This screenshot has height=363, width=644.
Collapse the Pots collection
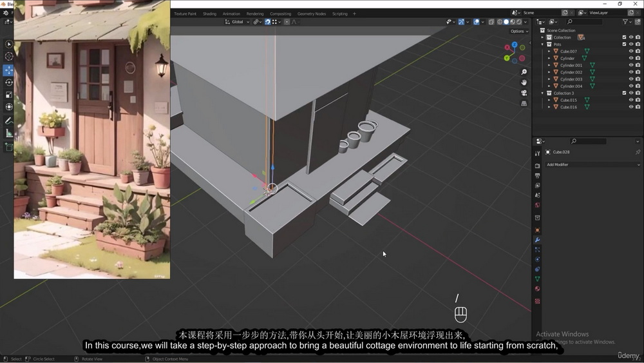542,44
